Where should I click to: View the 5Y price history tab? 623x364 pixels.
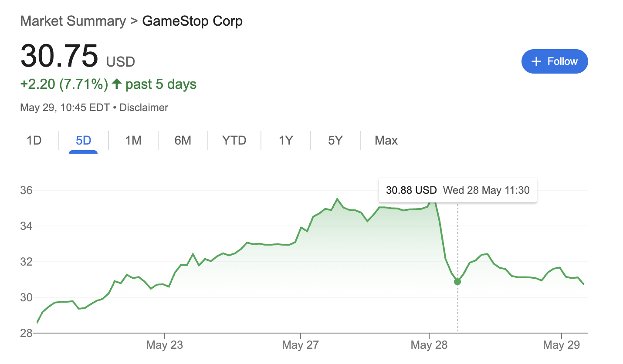click(x=335, y=141)
